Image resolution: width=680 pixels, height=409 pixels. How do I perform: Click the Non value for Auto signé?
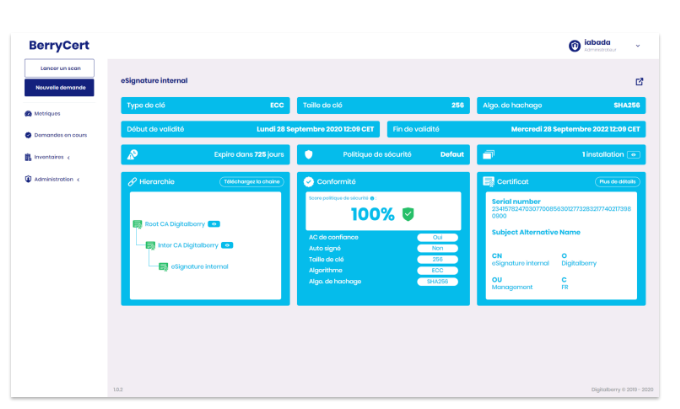(x=437, y=249)
